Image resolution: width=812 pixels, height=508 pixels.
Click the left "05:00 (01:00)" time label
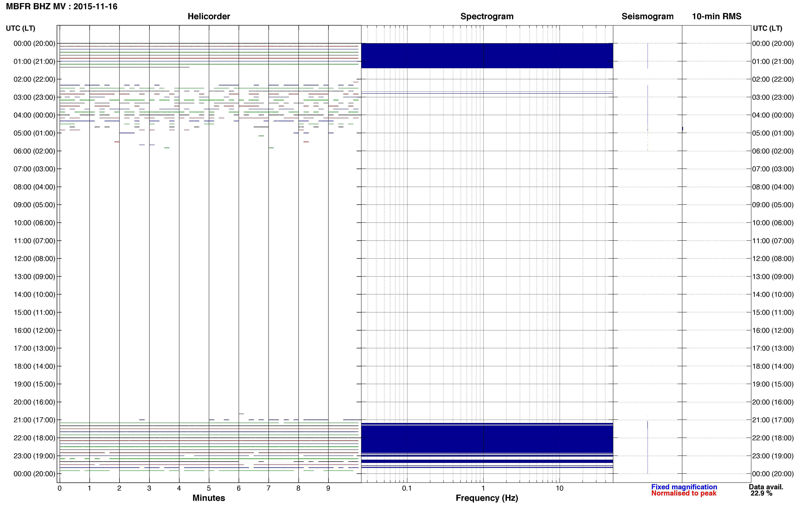(x=34, y=133)
